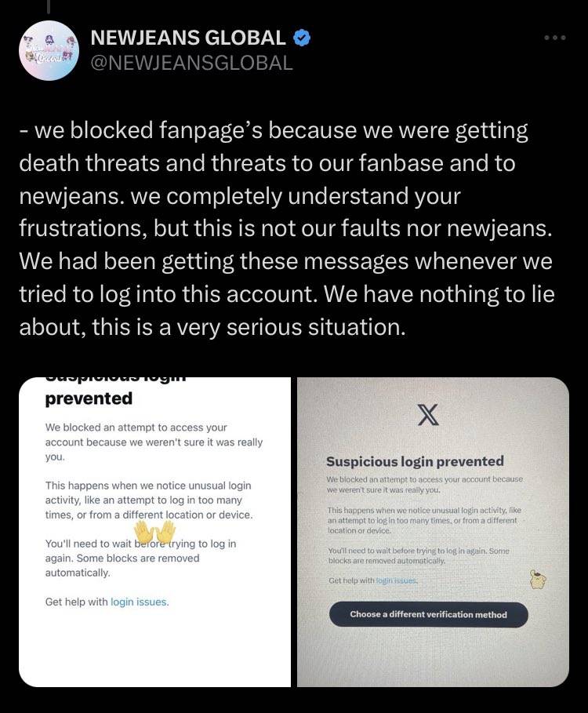This screenshot has width=588, height=713.
Task: Click the tweet text about death threats
Action: [286, 229]
